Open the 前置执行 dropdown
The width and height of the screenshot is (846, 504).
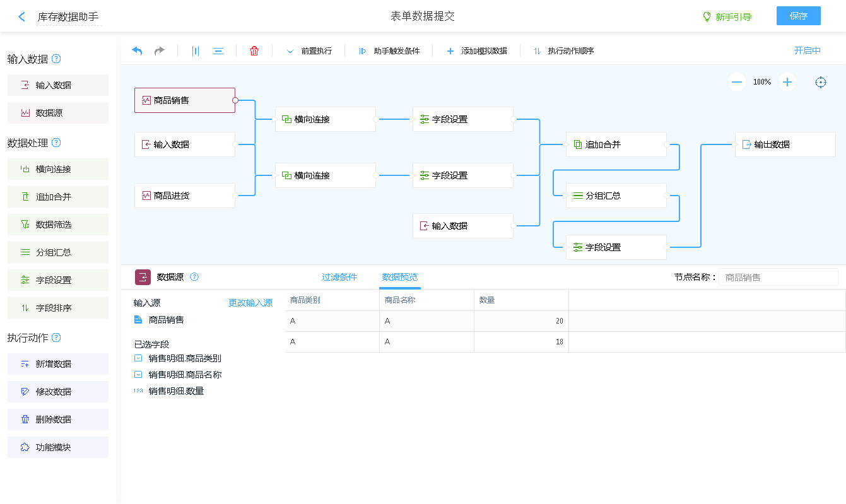309,51
